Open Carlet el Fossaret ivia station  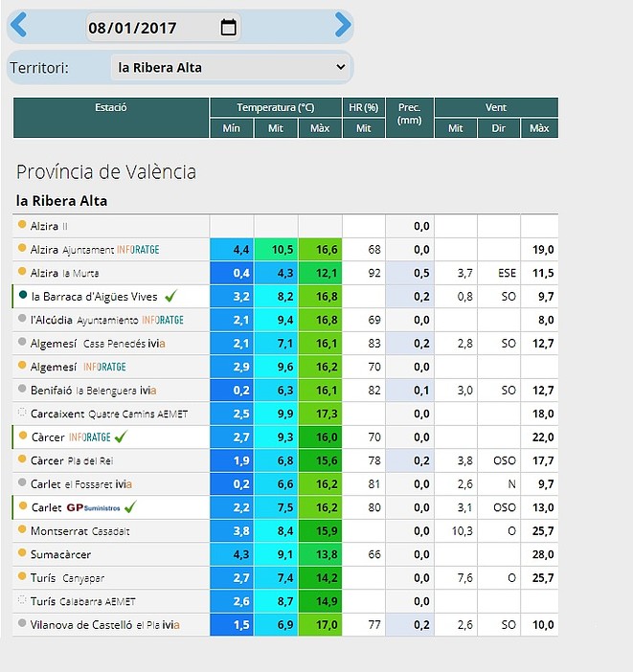(81, 484)
